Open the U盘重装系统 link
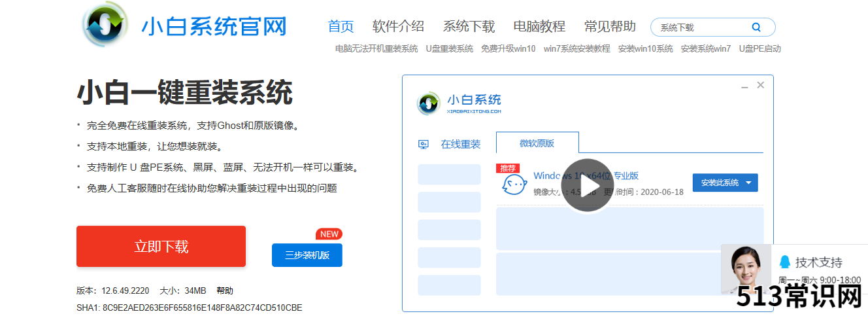 click(450, 48)
